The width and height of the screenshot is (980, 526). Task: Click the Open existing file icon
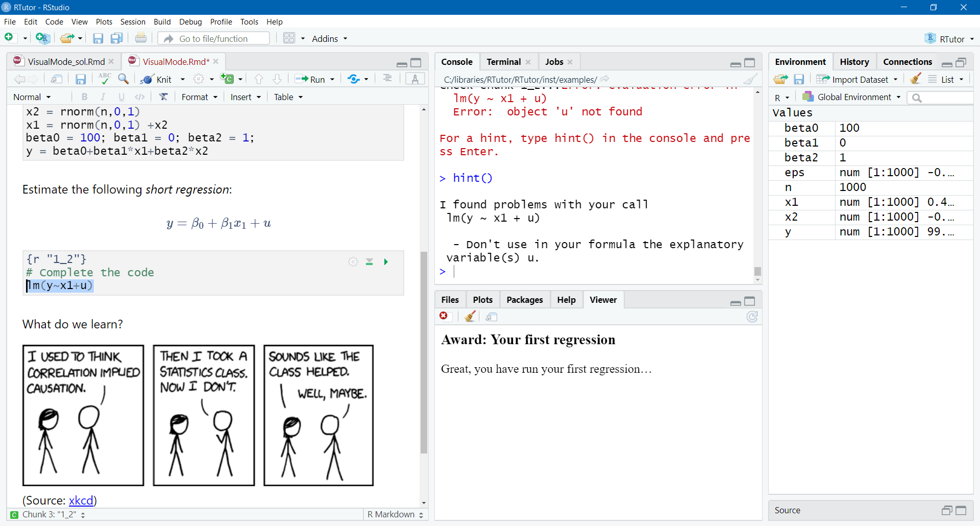[67, 38]
